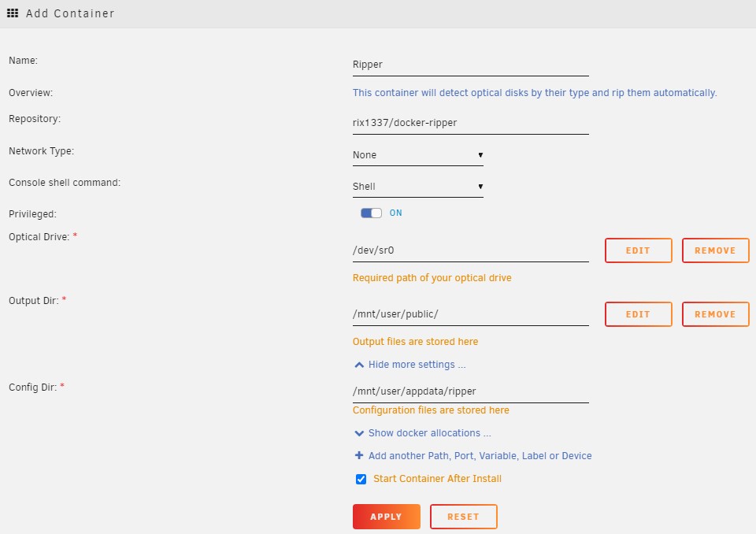Click the Apply button

click(x=386, y=517)
